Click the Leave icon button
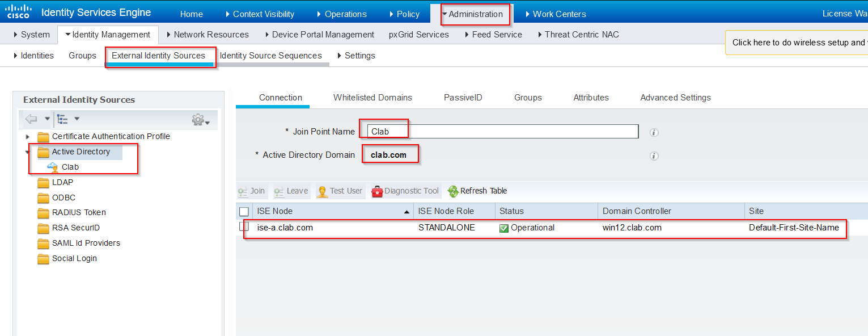 coord(279,191)
